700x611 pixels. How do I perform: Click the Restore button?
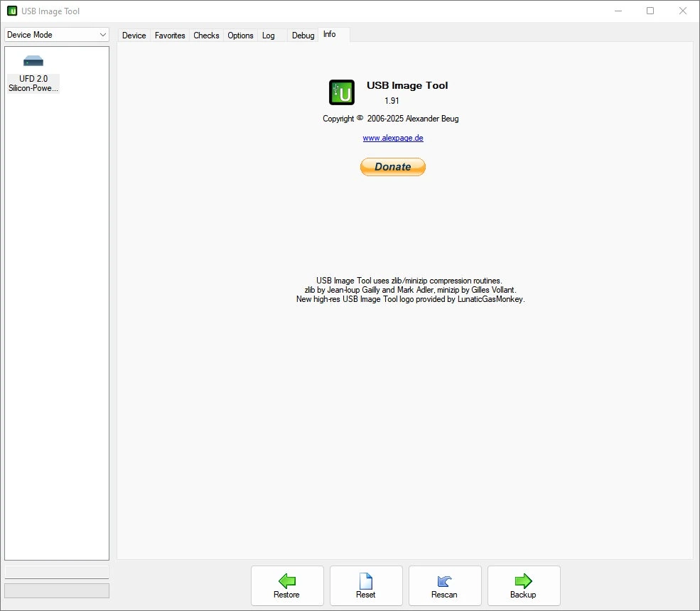tap(287, 585)
